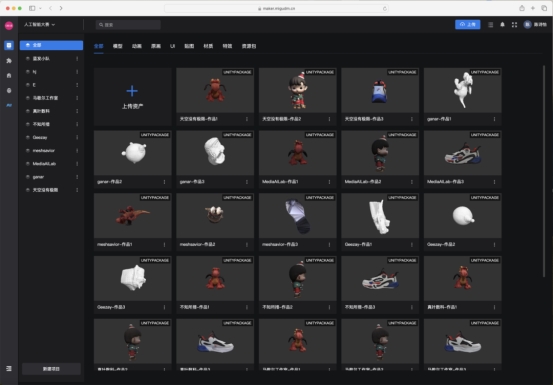553x385 pixels.
Task: Open the user avatar in the header
Action: coord(527,24)
